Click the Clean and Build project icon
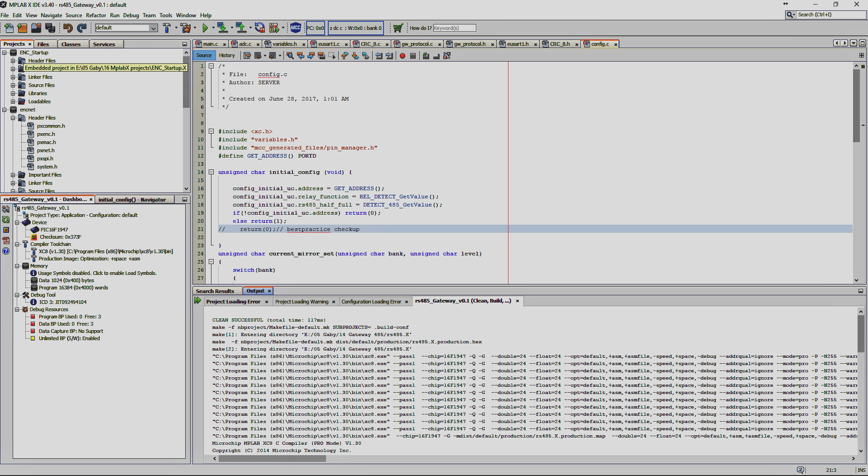Viewport: 868px width, 476px height. [186, 28]
